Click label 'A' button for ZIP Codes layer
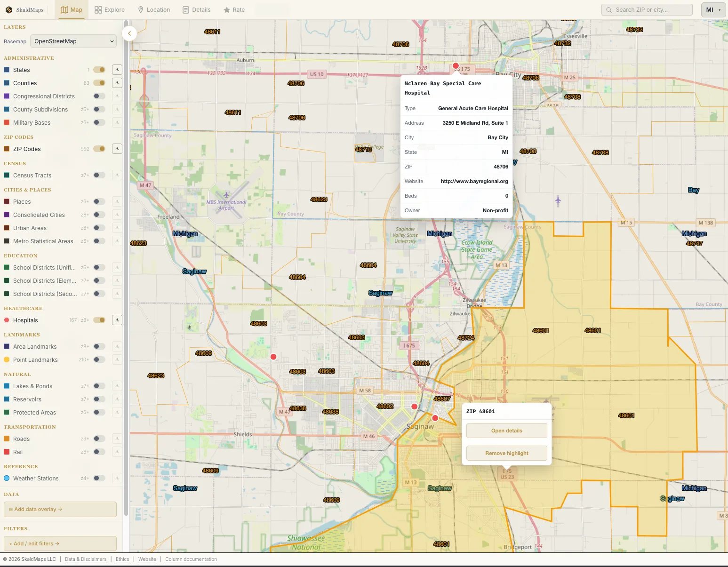The width and height of the screenshot is (728, 567). pyautogui.click(x=117, y=149)
